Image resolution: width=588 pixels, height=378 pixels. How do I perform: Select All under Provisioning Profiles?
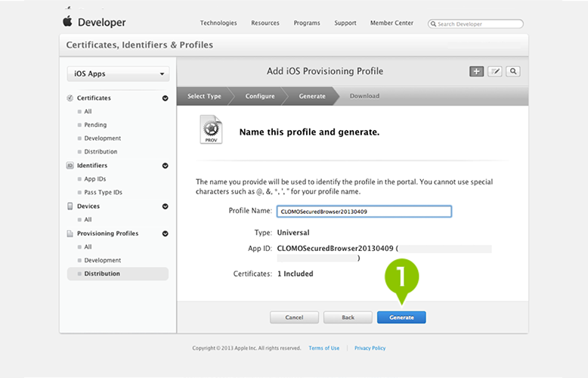(88, 246)
